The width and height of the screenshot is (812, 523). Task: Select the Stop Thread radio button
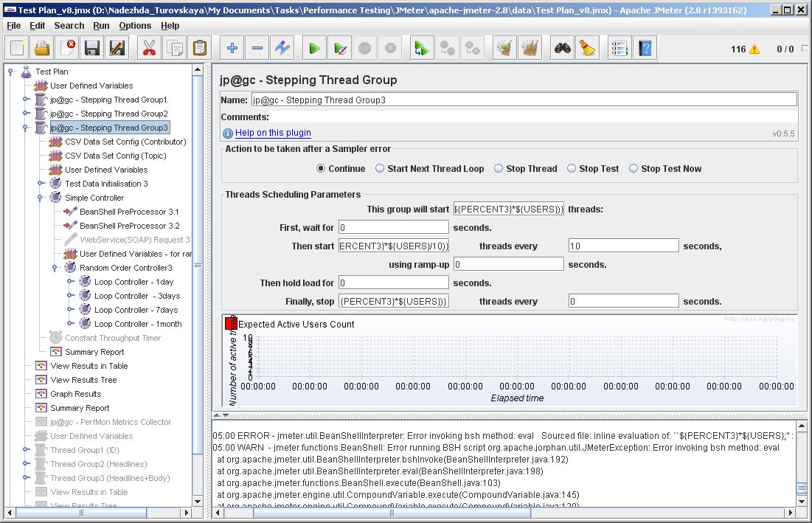pyautogui.click(x=499, y=169)
